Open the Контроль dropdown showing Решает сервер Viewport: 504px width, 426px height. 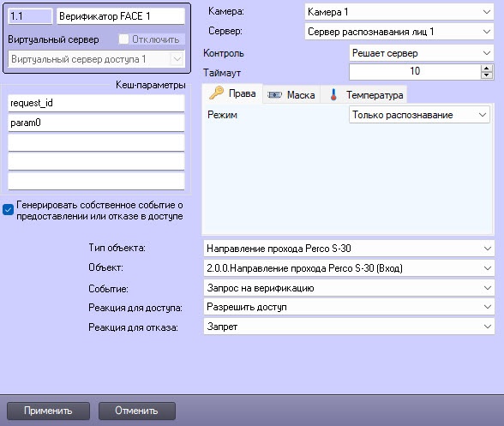coord(422,53)
